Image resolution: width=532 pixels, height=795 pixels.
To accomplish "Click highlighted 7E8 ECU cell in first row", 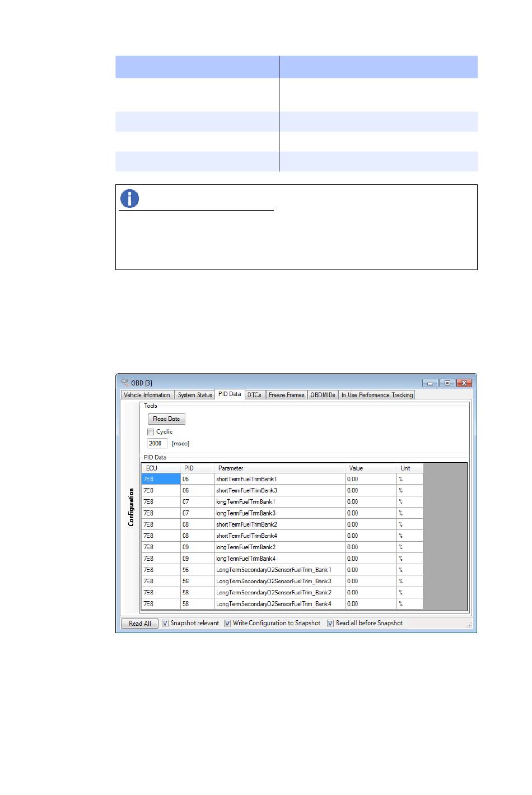I will point(161,479).
